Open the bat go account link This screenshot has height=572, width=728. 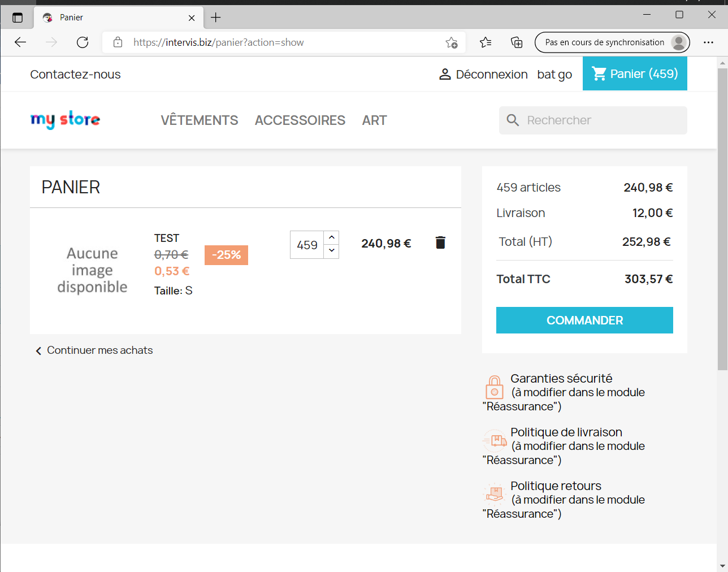[554, 75]
